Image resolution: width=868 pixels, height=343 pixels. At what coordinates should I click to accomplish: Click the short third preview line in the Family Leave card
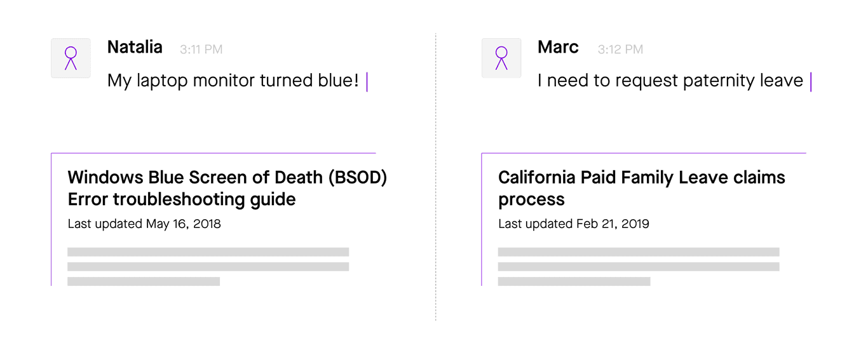[x=574, y=281]
